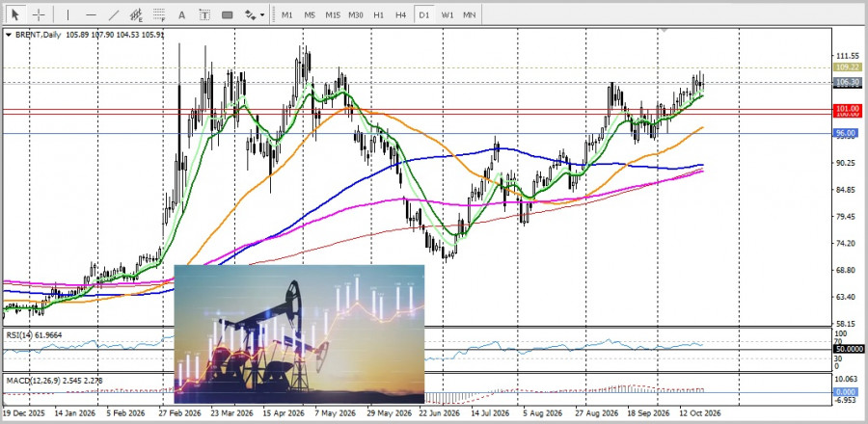Click the 5 Aug 2026 date label
868x424 pixels.
pyautogui.click(x=542, y=413)
